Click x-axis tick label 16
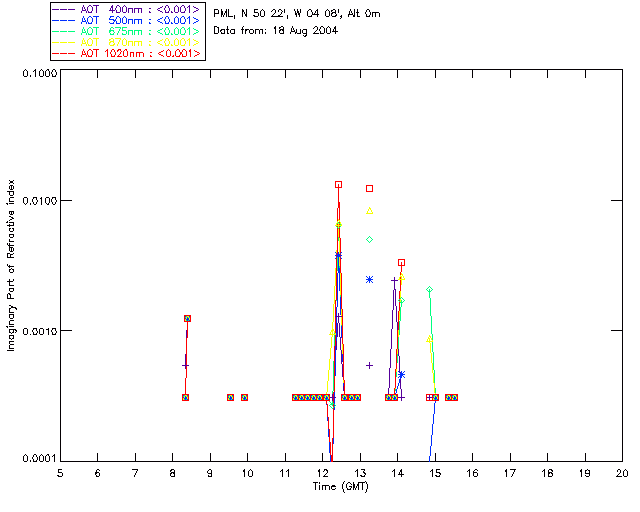Screen dimensions: 640x512 tap(473, 473)
